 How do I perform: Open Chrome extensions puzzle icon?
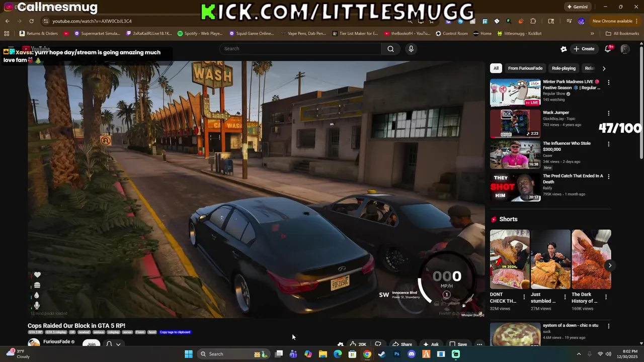click(x=533, y=21)
